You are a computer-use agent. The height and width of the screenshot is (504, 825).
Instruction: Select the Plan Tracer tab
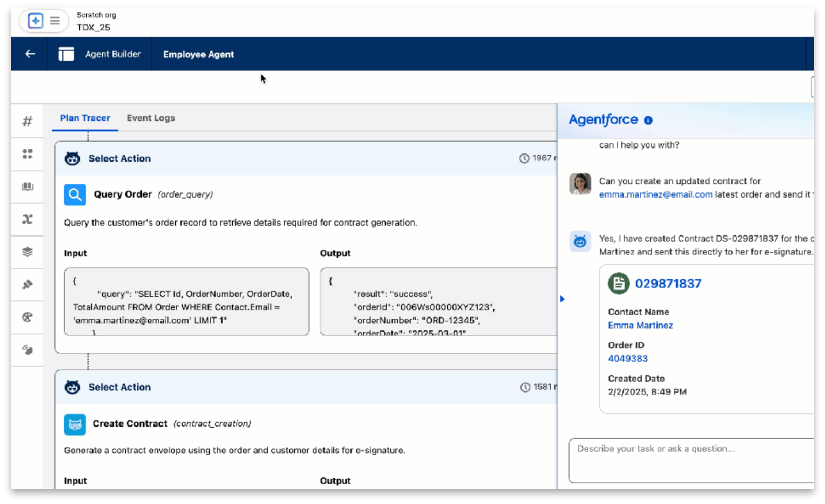(85, 118)
